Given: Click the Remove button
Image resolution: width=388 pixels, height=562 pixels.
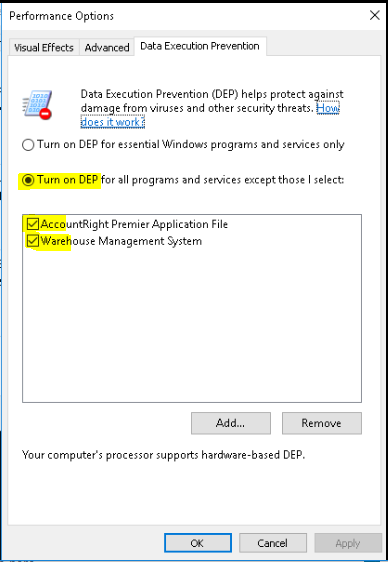Looking at the screenshot, I should point(322,423).
